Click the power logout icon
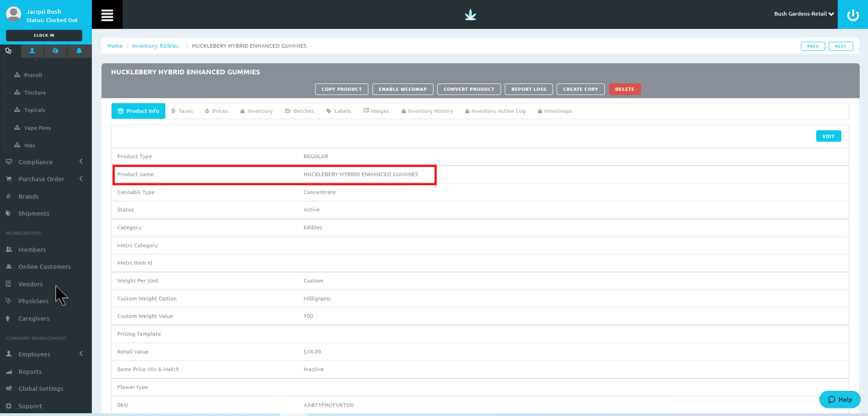The height and width of the screenshot is (416, 868). point(852,15)
